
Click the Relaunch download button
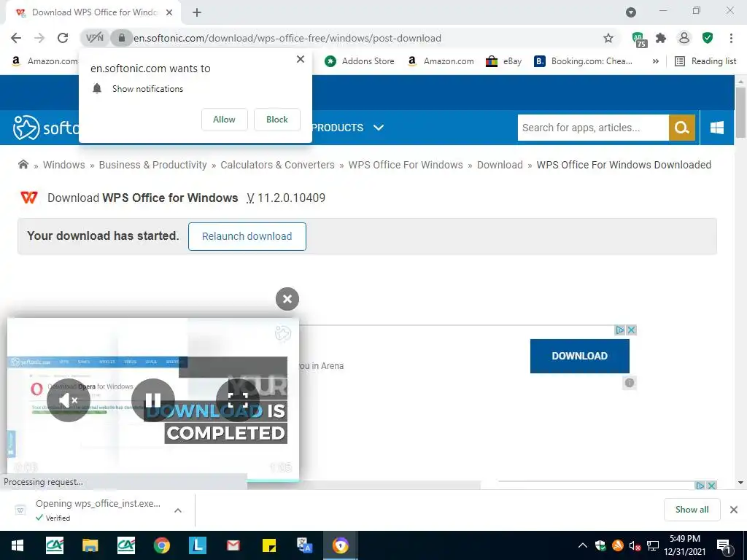click(247, 236)
